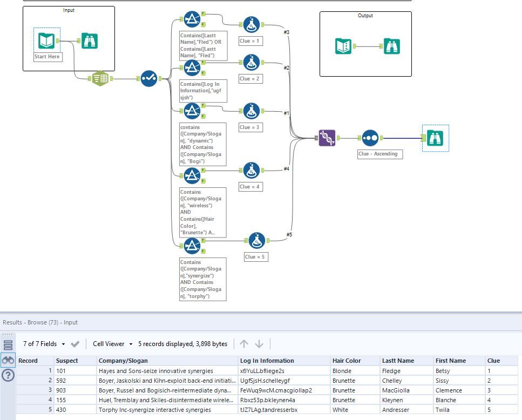Click the 'Clue - Ascending' annotation label
This screenshot has width=522, height=420.
380,154
